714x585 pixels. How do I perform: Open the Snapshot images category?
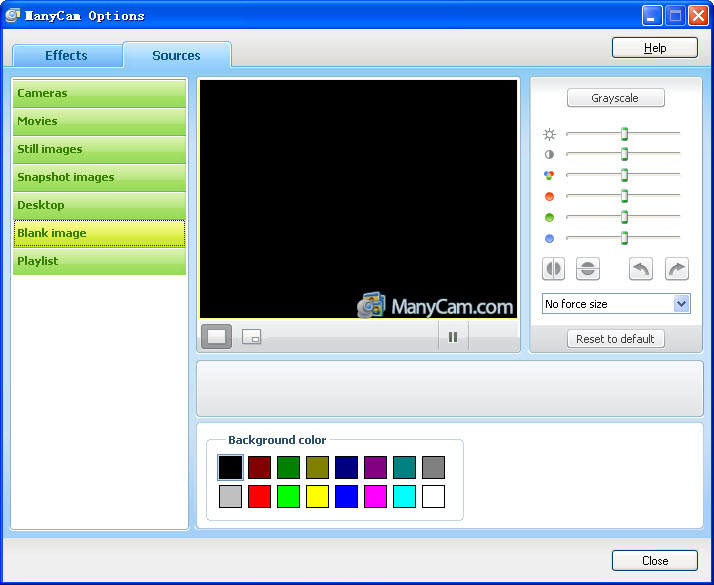[x=99, y=178]
